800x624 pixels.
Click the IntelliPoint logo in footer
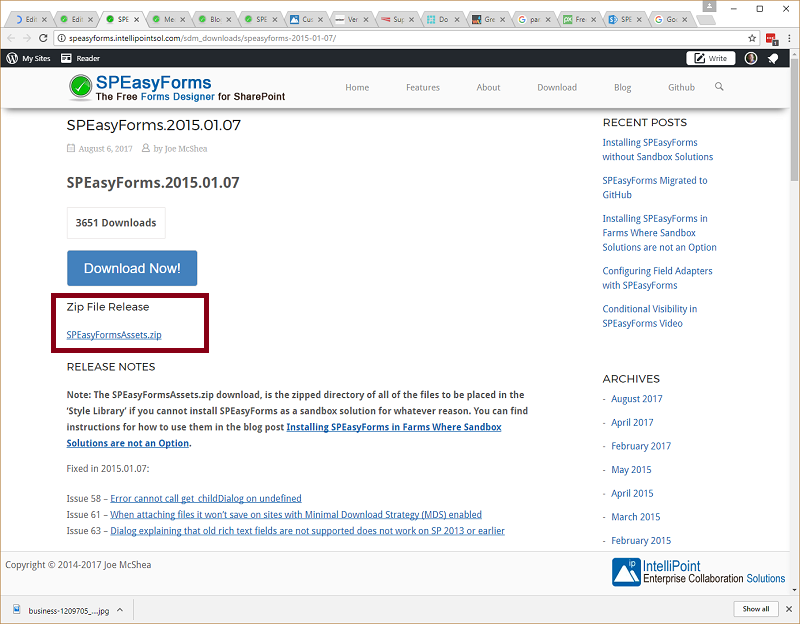pyautogui.click(x=698, y=572)
